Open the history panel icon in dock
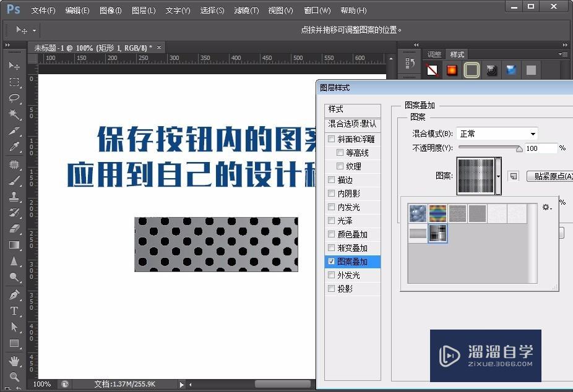Viewport: 573px width, 392px height. [x=409, y=64]
